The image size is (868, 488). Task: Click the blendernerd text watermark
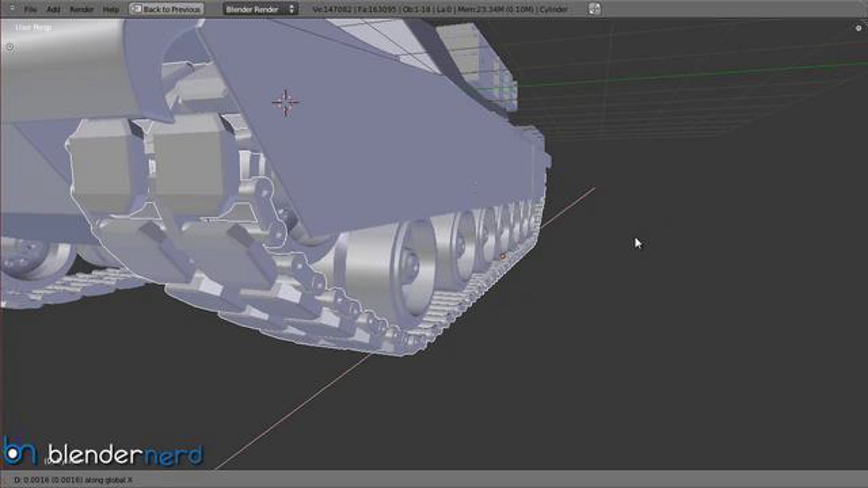[x=125, y=455]
